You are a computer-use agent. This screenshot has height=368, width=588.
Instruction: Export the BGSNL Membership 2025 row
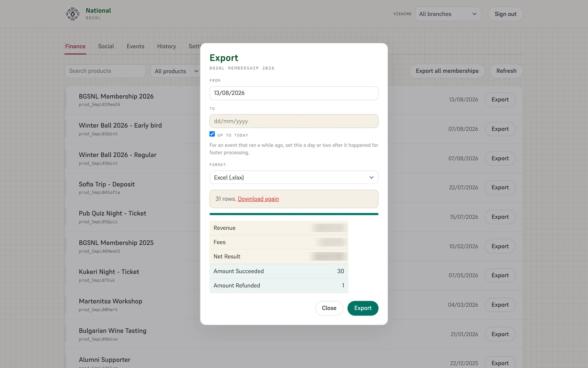(x=500, y=246)
